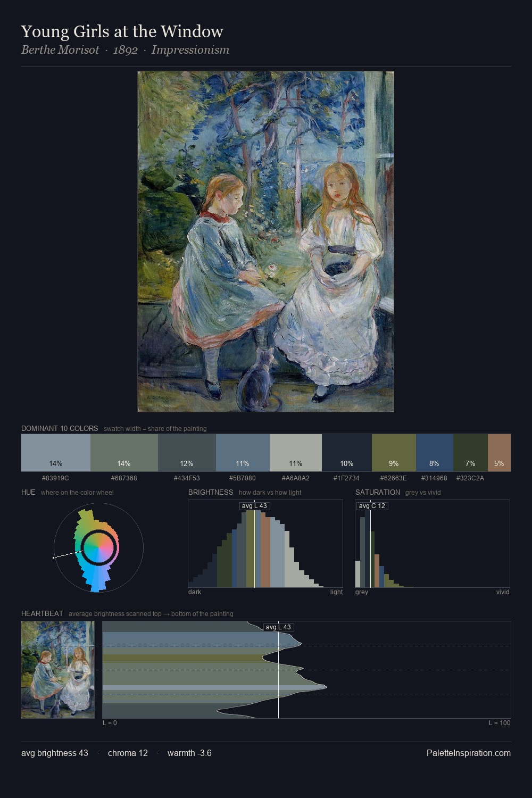532x798 pixels.
Task: Pick the dark green #323C2A swatch
Action: click(470, 453)
